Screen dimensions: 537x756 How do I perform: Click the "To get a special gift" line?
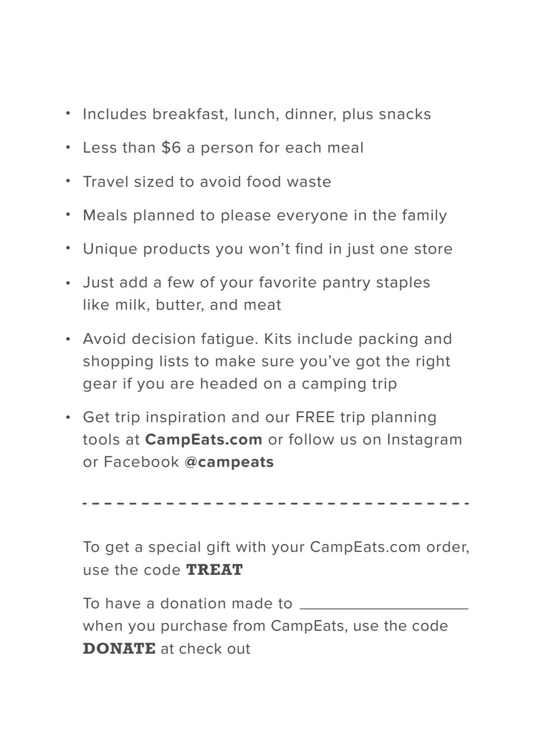[276, 546]
